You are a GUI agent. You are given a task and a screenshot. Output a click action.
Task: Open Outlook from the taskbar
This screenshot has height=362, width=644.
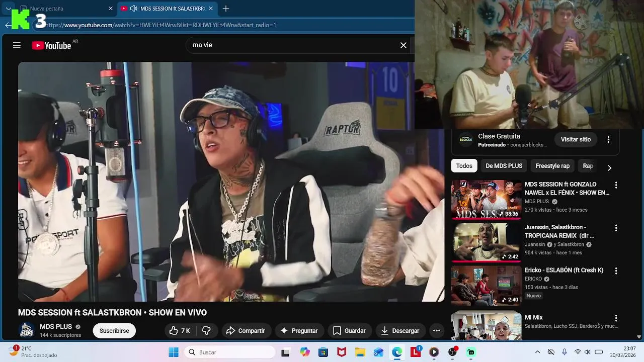(x=378, y=352)
